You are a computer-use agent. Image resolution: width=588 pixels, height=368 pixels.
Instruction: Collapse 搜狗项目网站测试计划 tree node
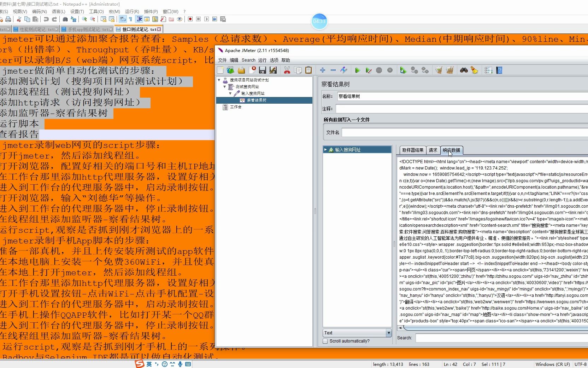click(219, 80)
